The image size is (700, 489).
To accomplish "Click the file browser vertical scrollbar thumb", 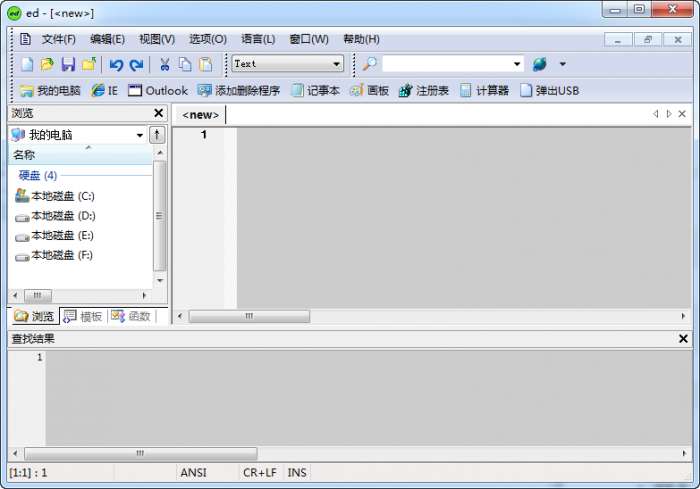I will tap(159, 216).
